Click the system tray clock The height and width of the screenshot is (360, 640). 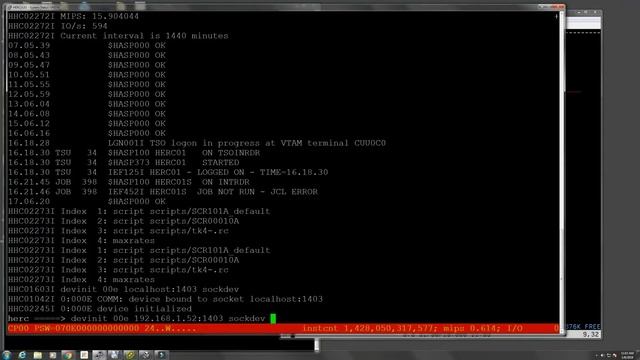627,355
